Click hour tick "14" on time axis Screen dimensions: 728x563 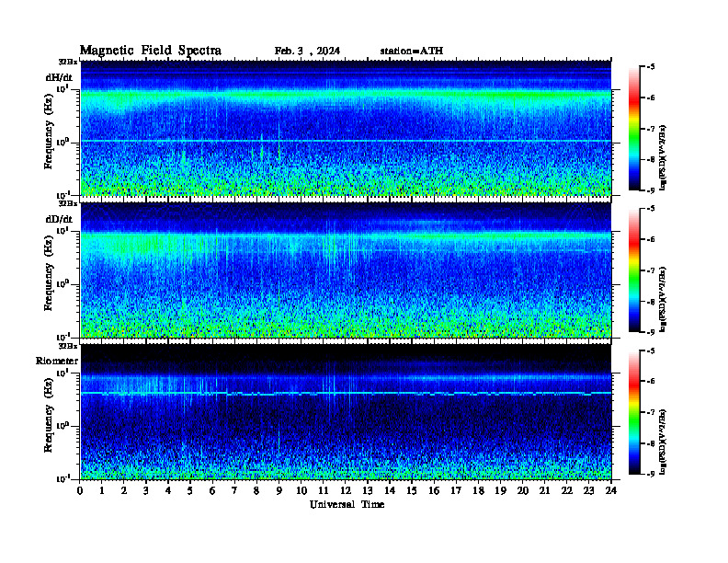[x=390, y=491]
